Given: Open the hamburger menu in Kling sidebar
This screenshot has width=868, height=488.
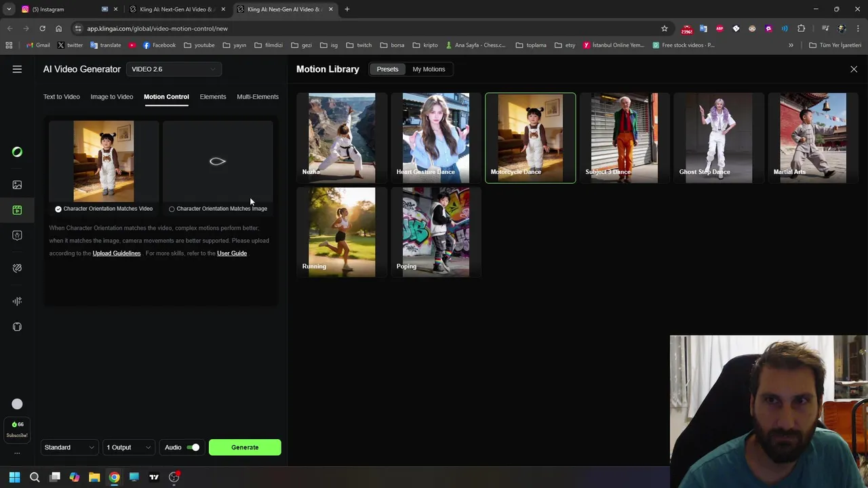Looking at the screenshot, I should click(17, 69).
